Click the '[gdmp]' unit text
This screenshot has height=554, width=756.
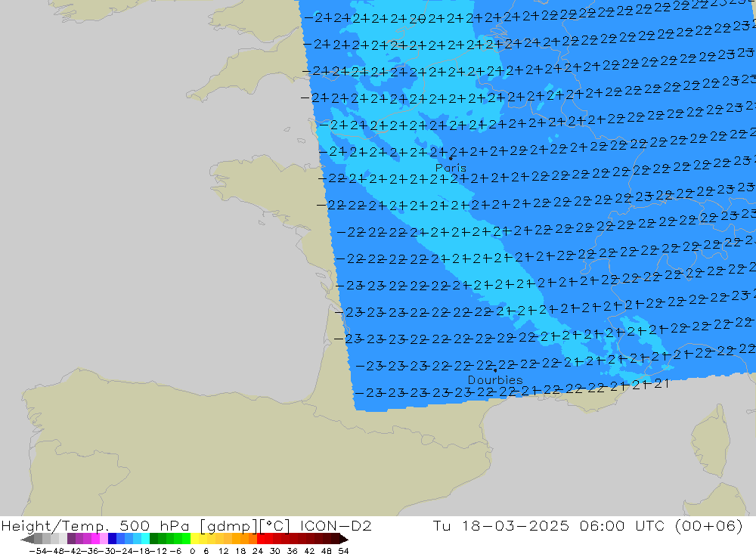[228, 525]
